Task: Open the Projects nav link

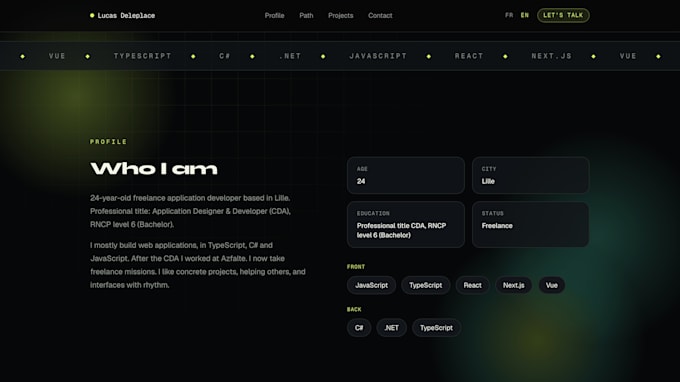Action: point(340,16)
